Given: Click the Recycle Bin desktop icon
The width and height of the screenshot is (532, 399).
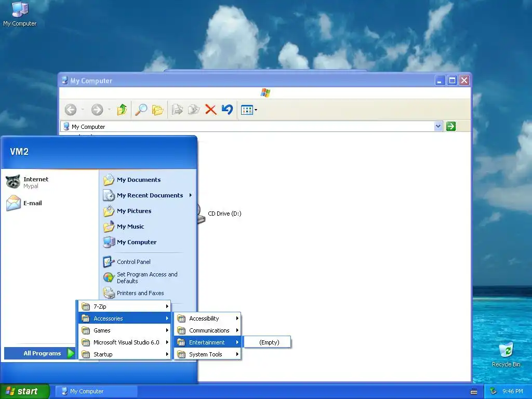Looking at the screenshot, I should (x=506, y=355).
